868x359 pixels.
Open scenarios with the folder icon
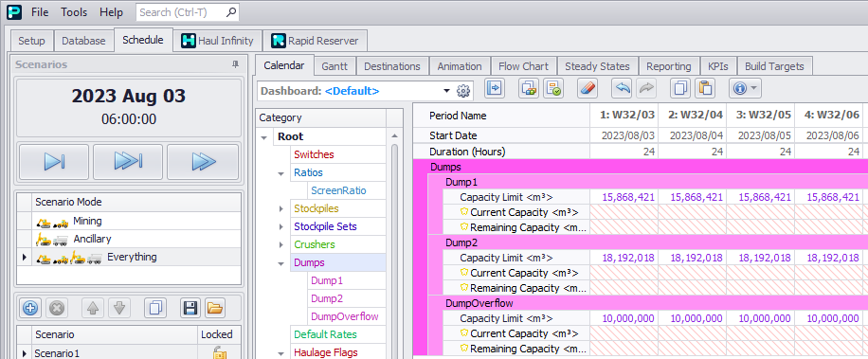(214, 308)
